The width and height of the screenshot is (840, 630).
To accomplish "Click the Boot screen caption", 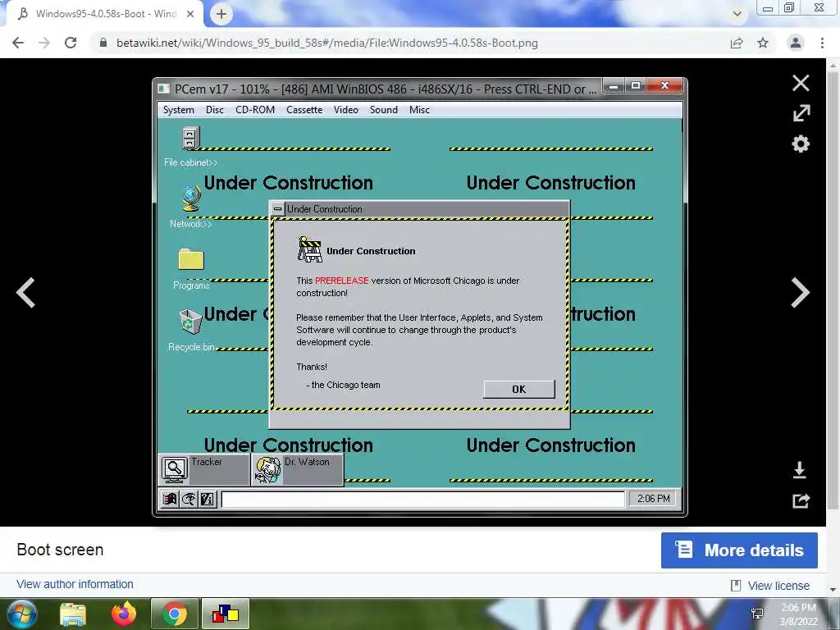I will click(60, 550).
